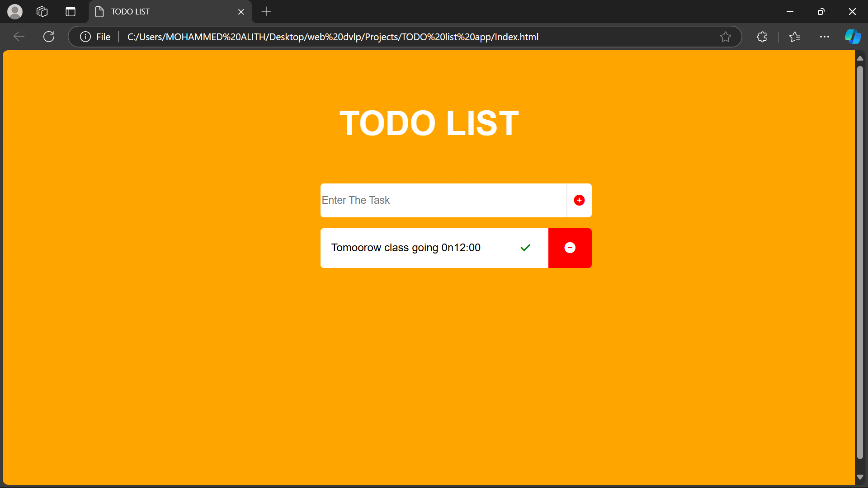Open the workspaces icon
Screen dimensions: 868x488
click(42, 11)
